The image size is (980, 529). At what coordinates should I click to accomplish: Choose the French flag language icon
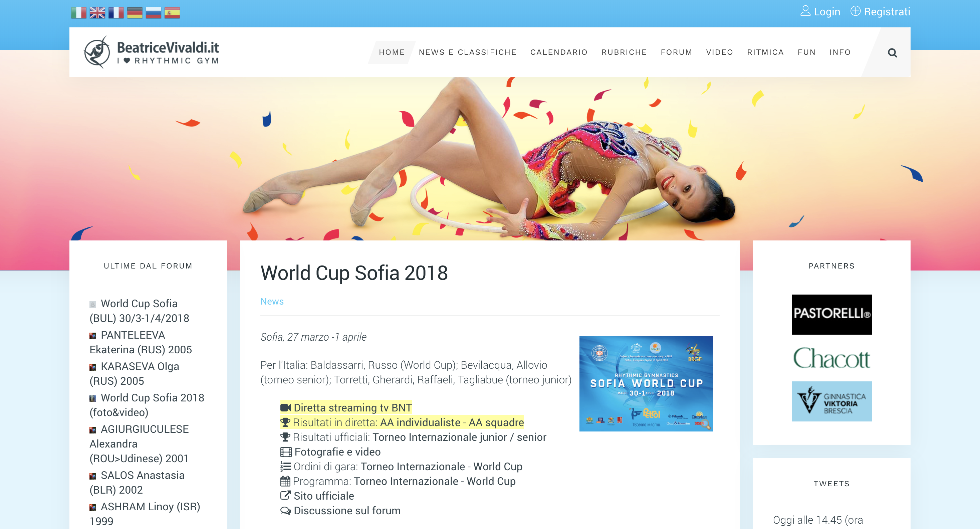pyautogui.click(x=116, y=13)
